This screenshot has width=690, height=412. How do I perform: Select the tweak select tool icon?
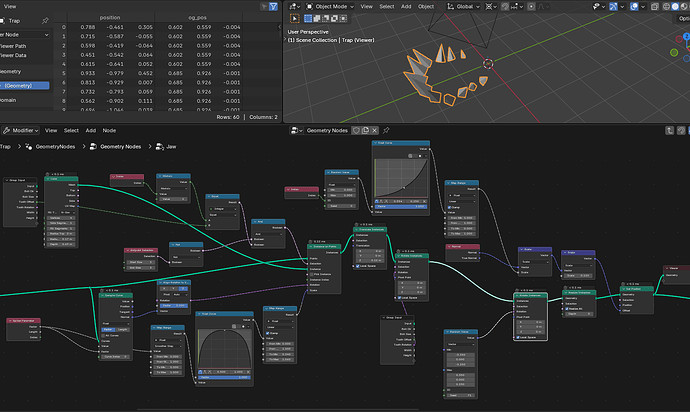click(294, 18)
